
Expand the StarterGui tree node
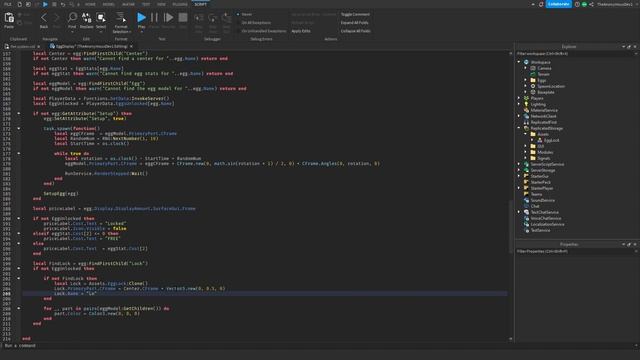[519, 176]
